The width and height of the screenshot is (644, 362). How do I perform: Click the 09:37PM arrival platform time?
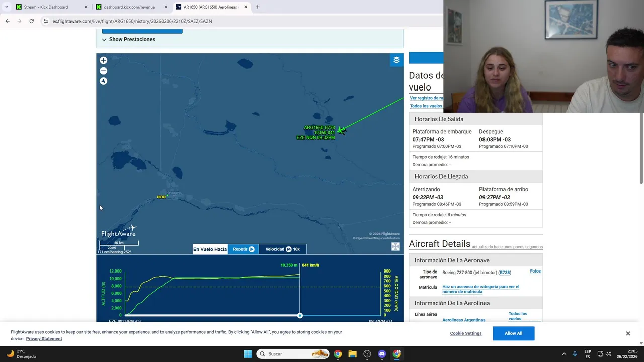coord(494,197)
